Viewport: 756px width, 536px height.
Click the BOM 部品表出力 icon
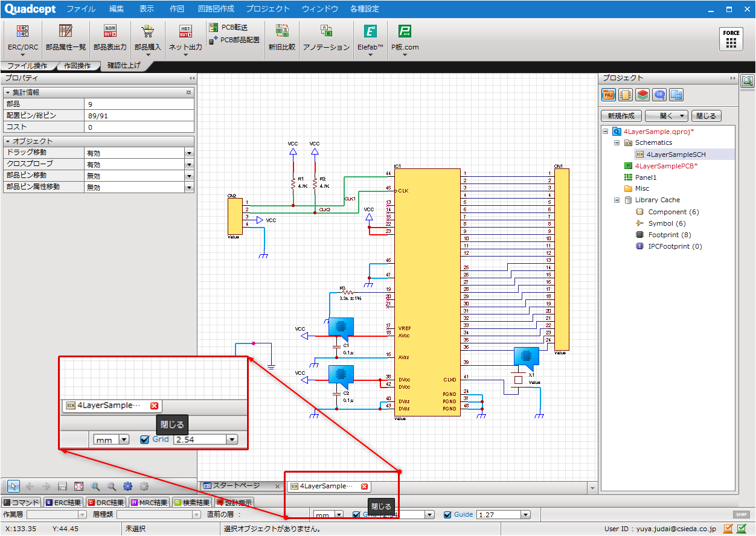click(x=110, y=32)
